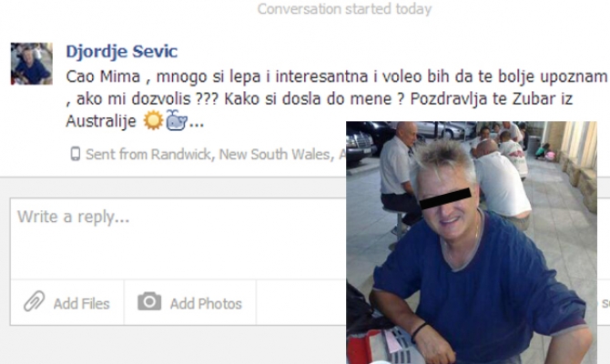Select the Add Photos text label
The image size is (610, 364).
coord(206,304)
